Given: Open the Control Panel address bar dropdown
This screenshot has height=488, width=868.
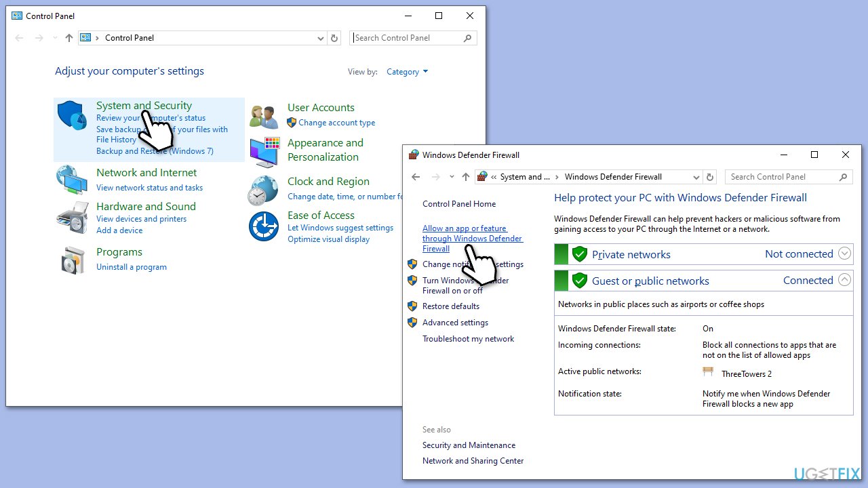Looking at the screenshot, I should point(321,38).
